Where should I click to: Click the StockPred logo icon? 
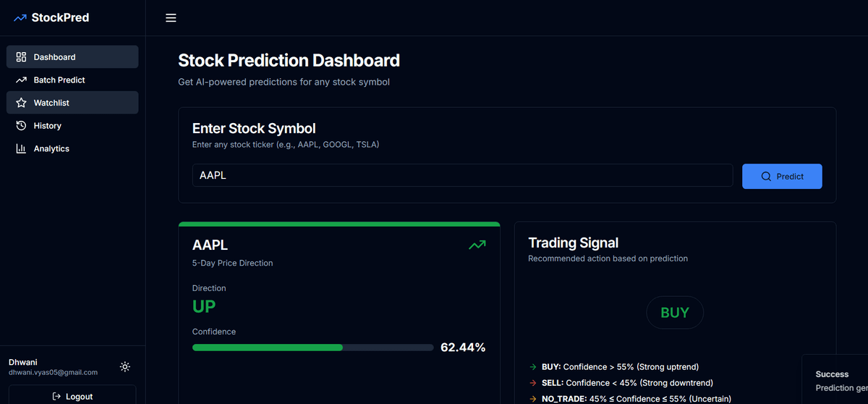click(20, 17)
